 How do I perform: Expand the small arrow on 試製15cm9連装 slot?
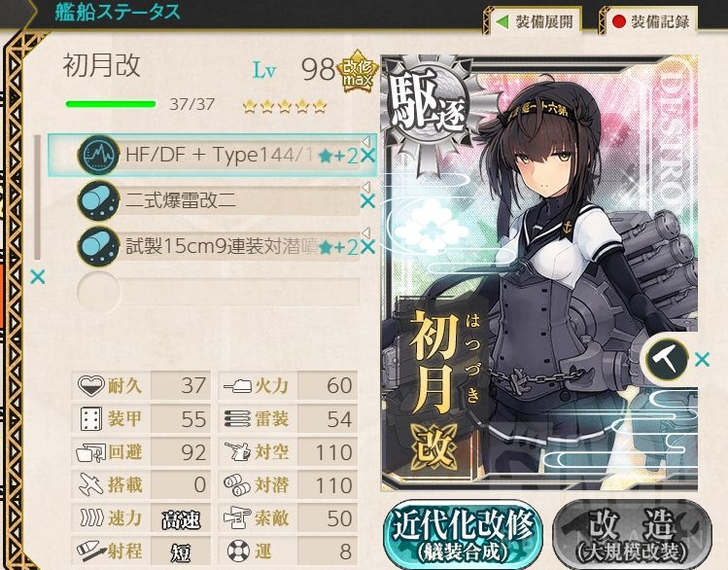point(365,232)
